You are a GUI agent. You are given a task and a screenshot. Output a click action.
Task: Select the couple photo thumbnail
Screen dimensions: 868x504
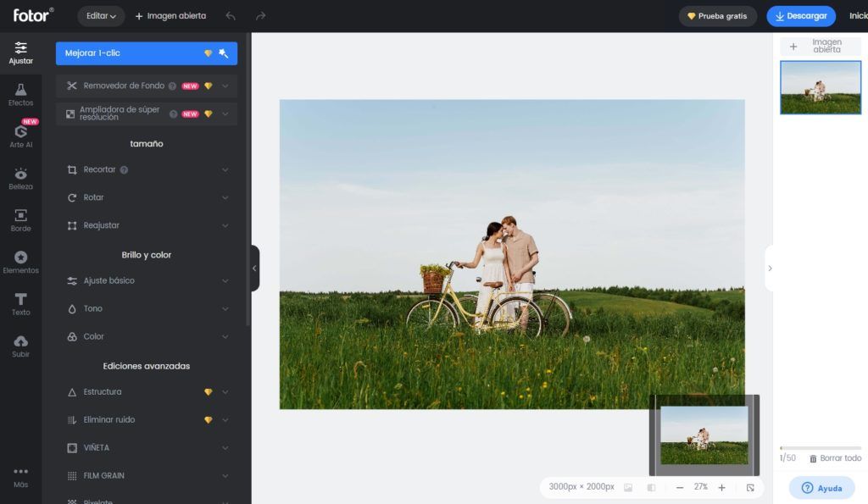click(820, 87)
